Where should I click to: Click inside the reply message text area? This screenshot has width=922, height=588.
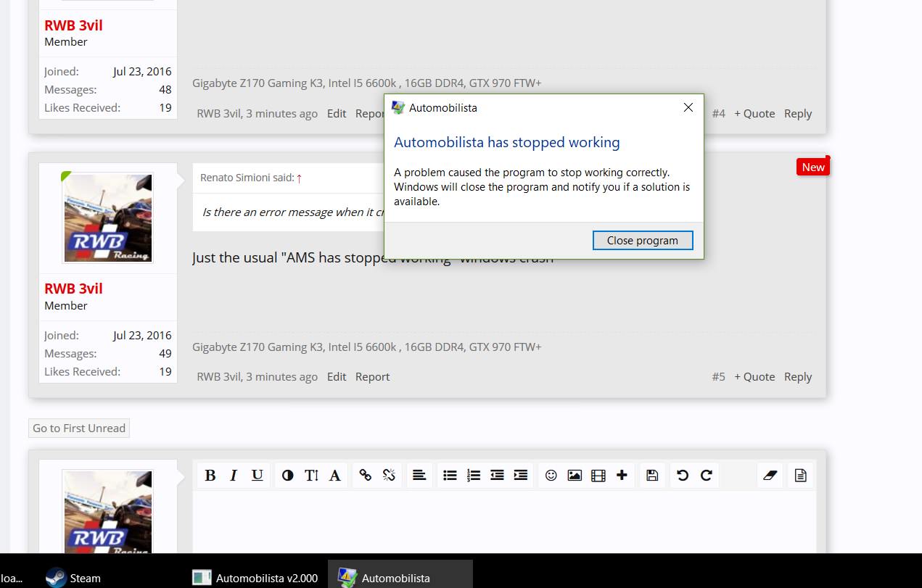(504, 521)
